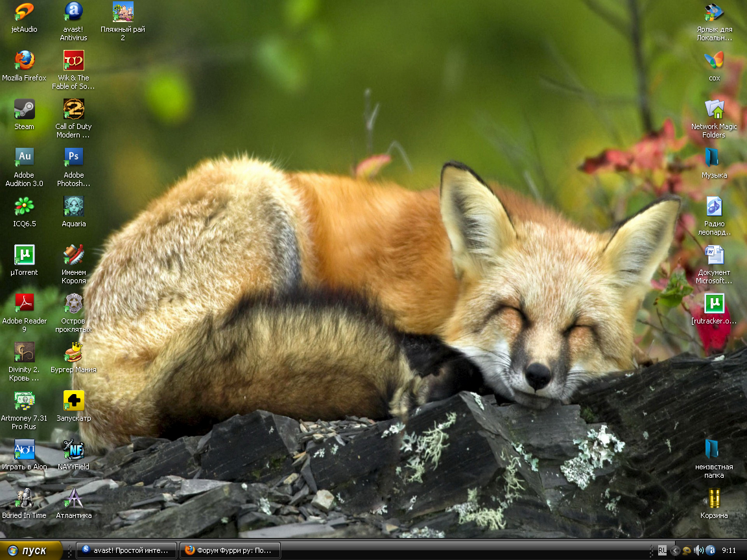Click the Adobe Reader 9 icon

(24, 303)
